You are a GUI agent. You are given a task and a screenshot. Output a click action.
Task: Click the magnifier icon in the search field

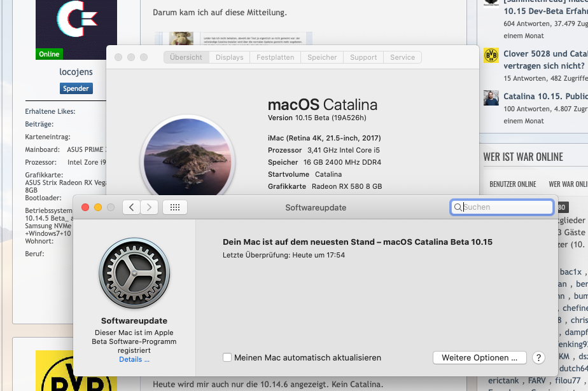(458, 207)
